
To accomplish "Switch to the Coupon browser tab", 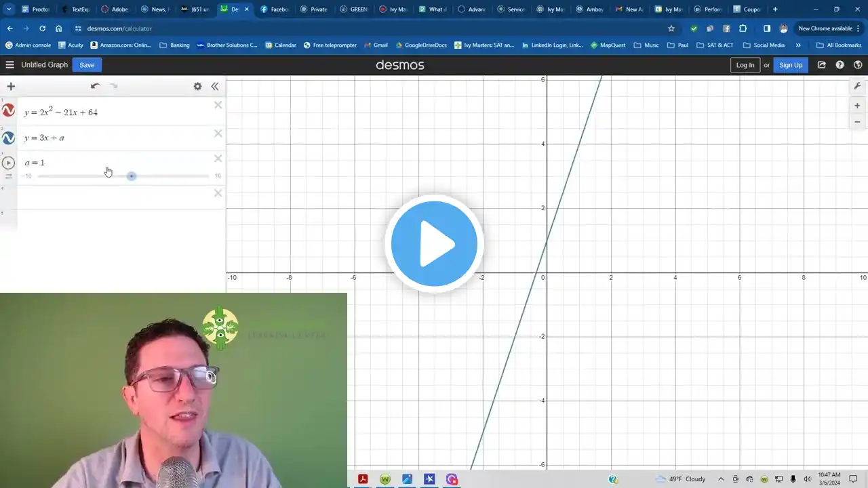I will point(747,9).
